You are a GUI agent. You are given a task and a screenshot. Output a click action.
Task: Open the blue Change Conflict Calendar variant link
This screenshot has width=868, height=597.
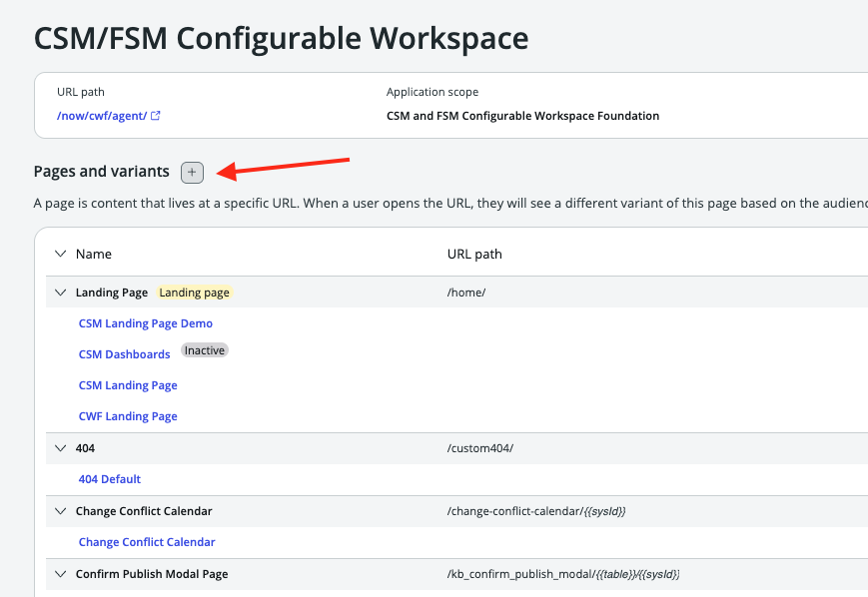147,542
